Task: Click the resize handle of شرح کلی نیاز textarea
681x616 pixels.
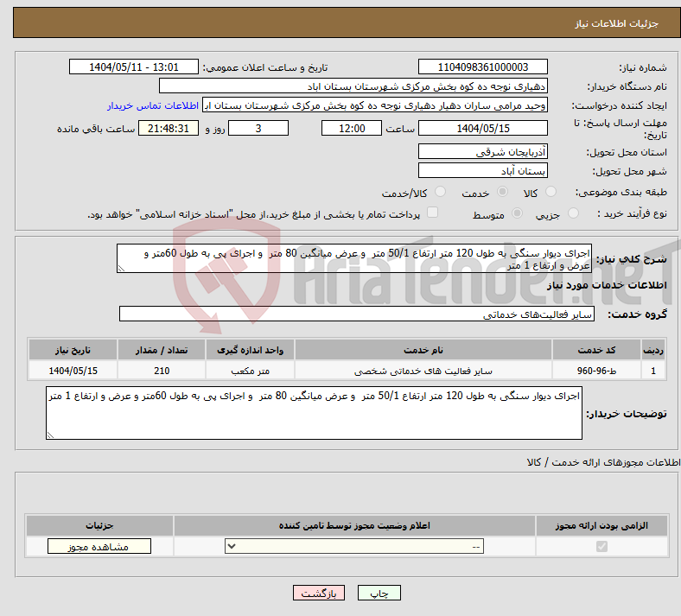Action: click(121, 269)
